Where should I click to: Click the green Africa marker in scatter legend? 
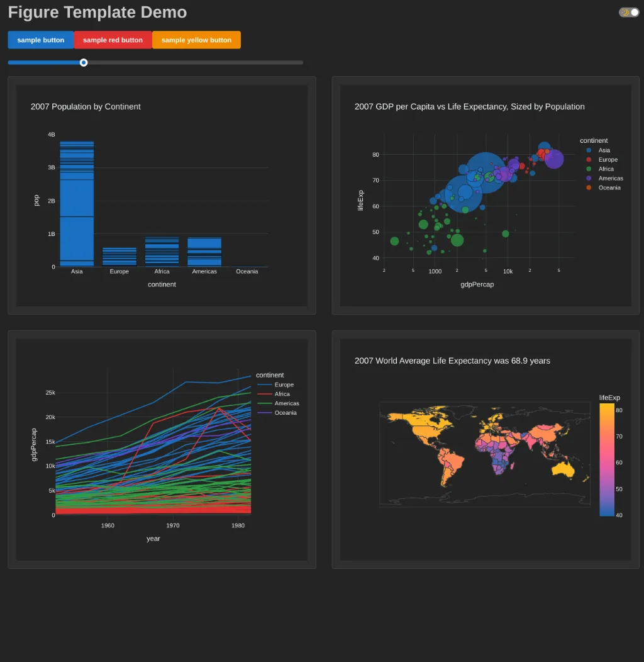(x=589, y=169)
